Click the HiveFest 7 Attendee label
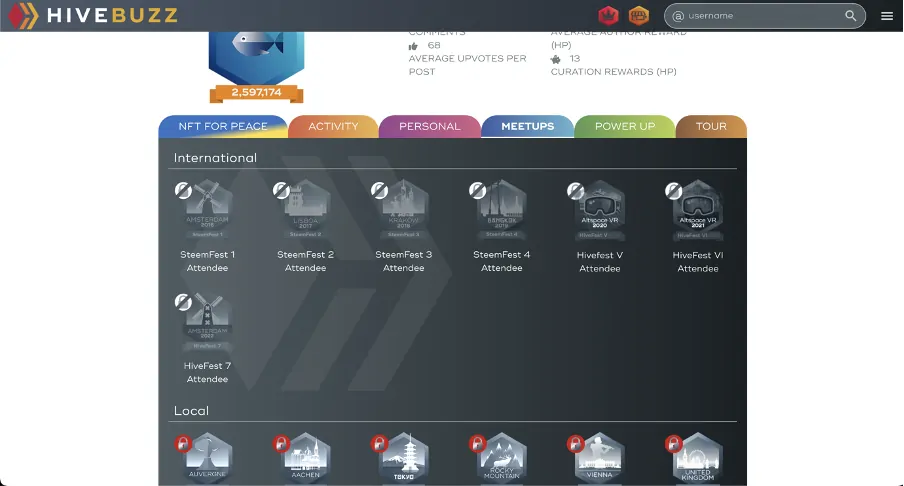The height and width of the screenshot is (486, 904). (x=208, y=372)
